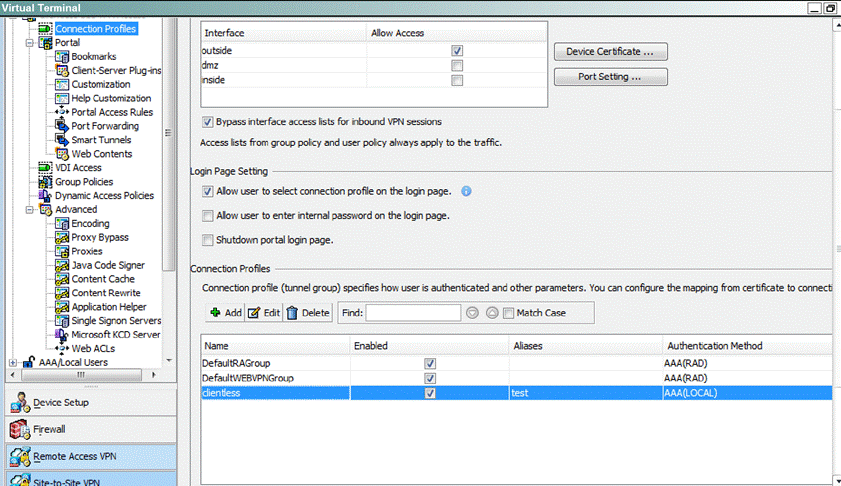Collapse the Portal tree node

(x=29, y=43)
